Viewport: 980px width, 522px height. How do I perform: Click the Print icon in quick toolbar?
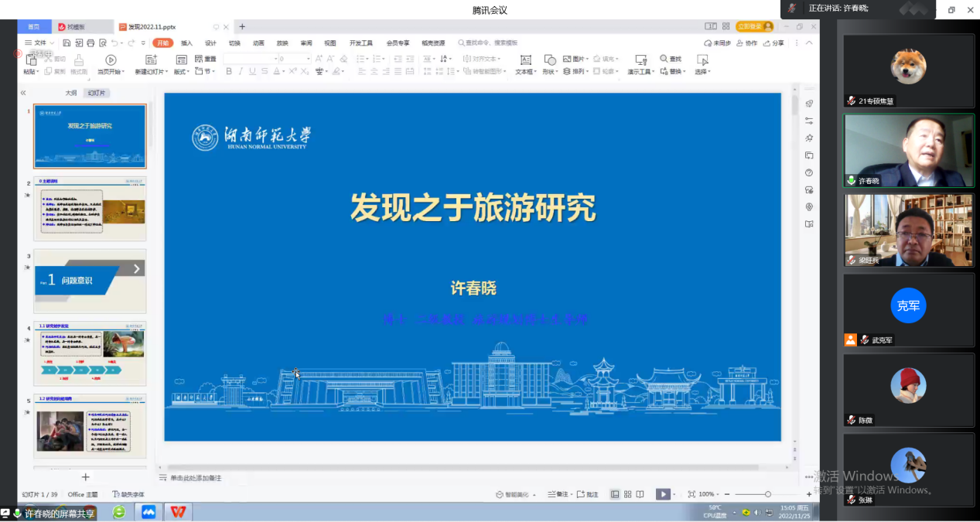pyautogui.click(x=91, y=43)
